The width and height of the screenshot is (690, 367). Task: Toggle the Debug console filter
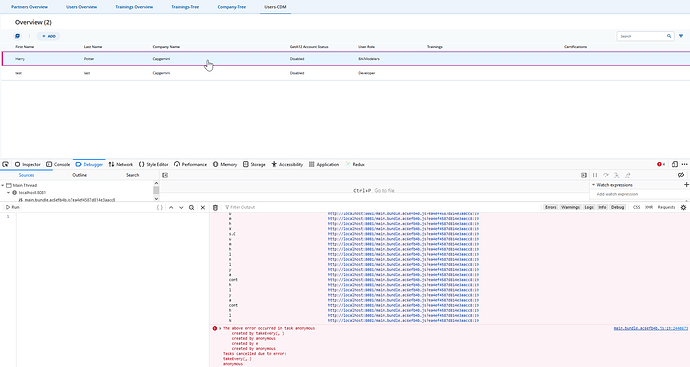coord(617,207)
